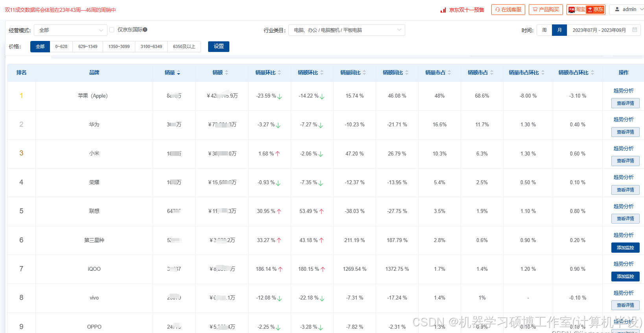Image resolution: width=644 pixels, height=333 pixels.
Task: Click the 产品购买 button
Action: [x=546, y=9]
